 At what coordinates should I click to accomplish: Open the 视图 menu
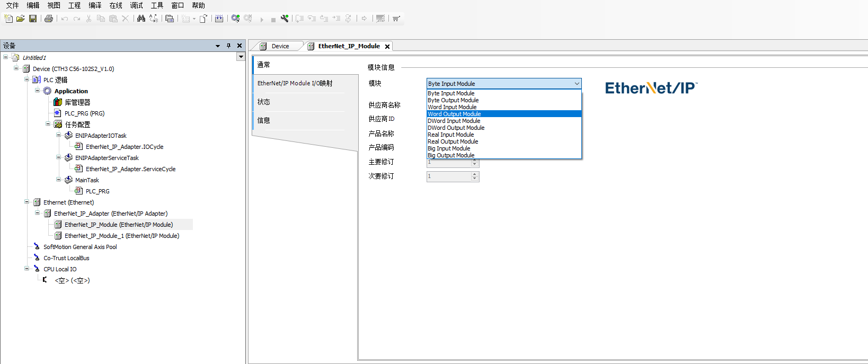(54, 5)
